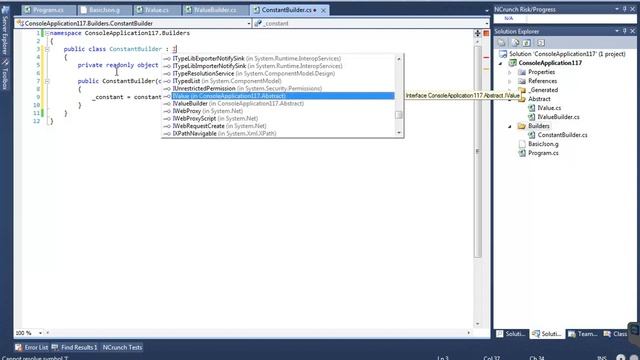Pick ITypeLibExporterNotifySink from completion list
This screenshot has height=360, width=640.
coord(279,59)
